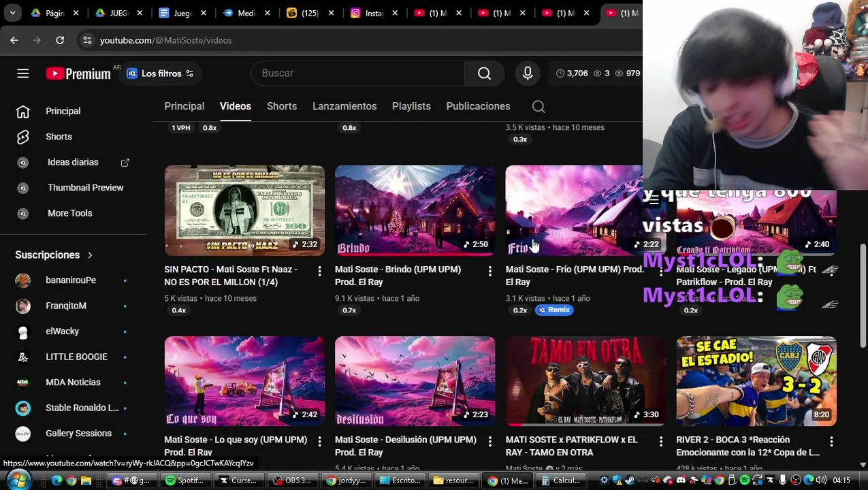The image size is (868, 490).
Task: Open the Windows Start button
Action: (18, 480)
